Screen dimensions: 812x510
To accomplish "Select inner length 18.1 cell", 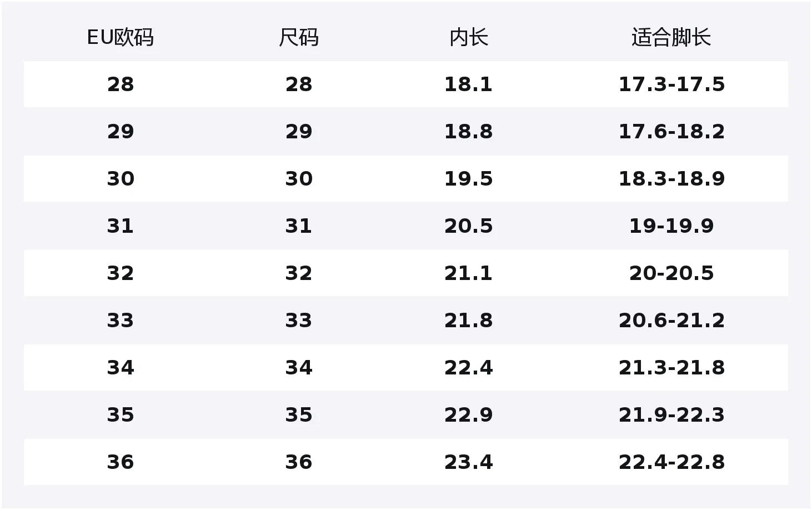I will click(x=469, y=84).
